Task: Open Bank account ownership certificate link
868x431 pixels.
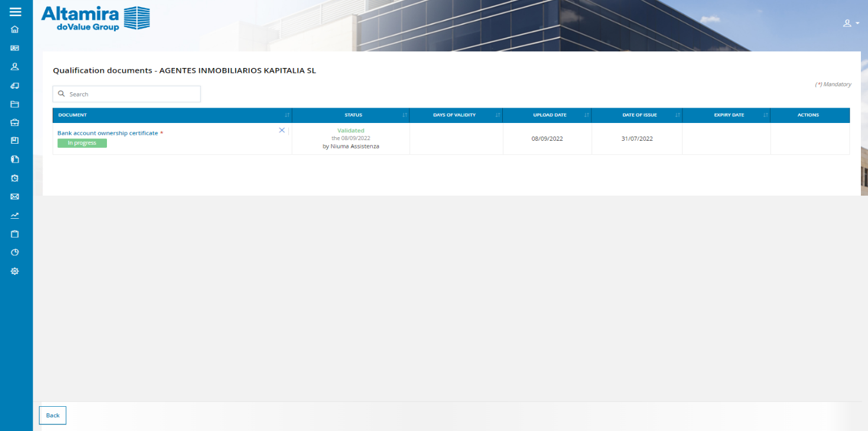Action: (108, 133)
